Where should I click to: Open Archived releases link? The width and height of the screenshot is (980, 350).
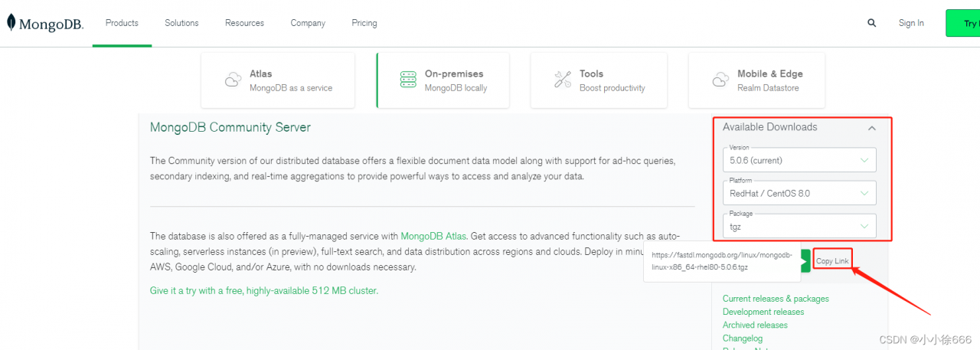point(755,325)
